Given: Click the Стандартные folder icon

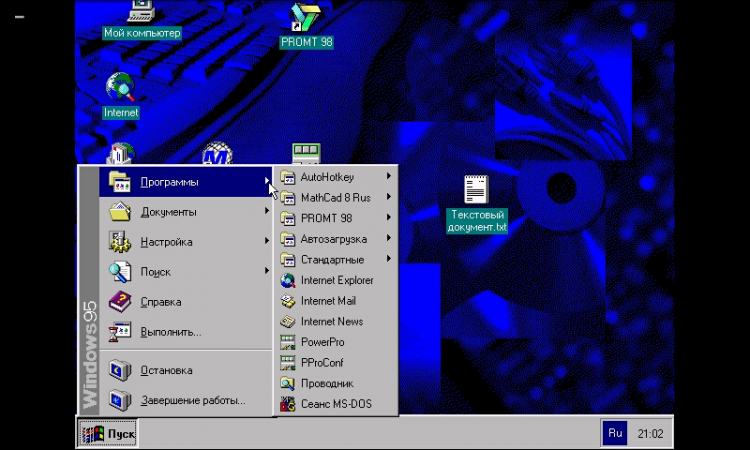Looking at the screenshot, I should click(287, 259).
